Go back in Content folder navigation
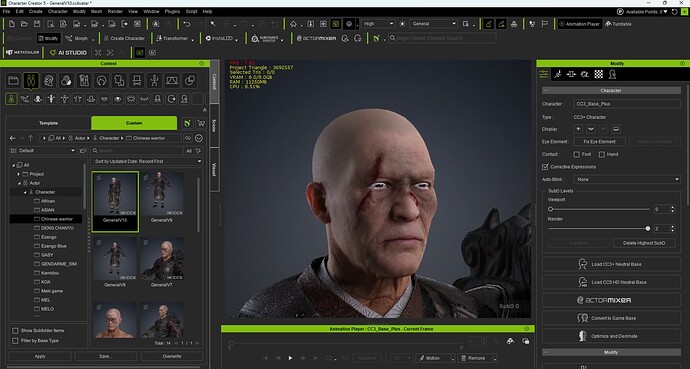This screenshot has width=690, height=369. coord(13,138)
